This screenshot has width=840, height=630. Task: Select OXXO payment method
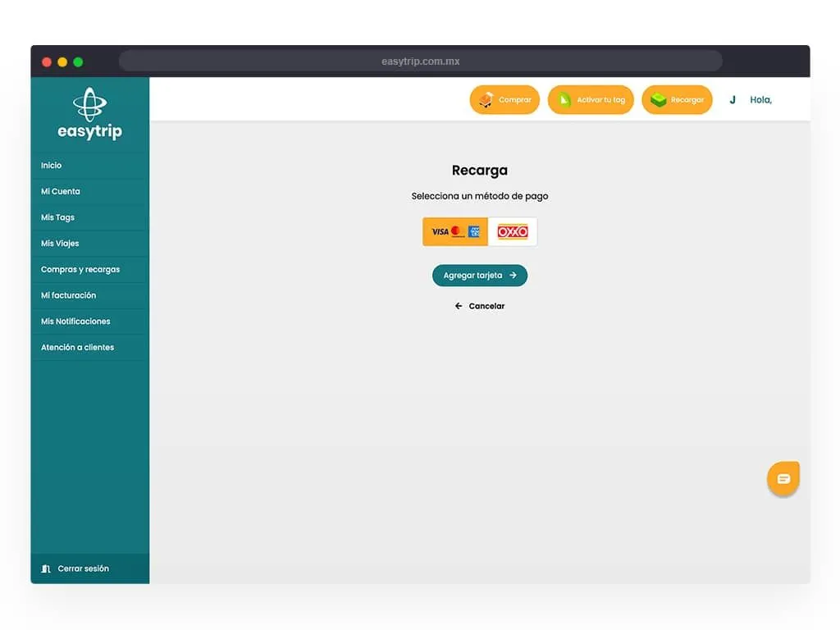tap(513, 231)
